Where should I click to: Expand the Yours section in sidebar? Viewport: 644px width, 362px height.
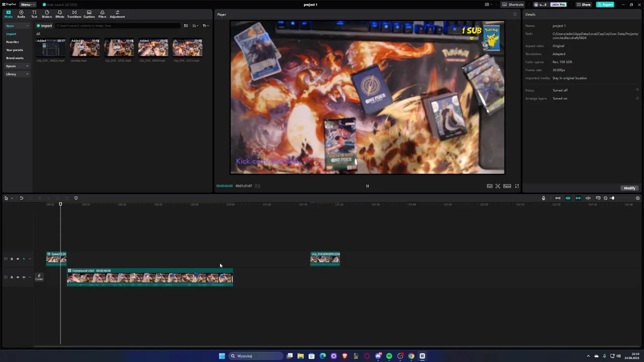17,26
